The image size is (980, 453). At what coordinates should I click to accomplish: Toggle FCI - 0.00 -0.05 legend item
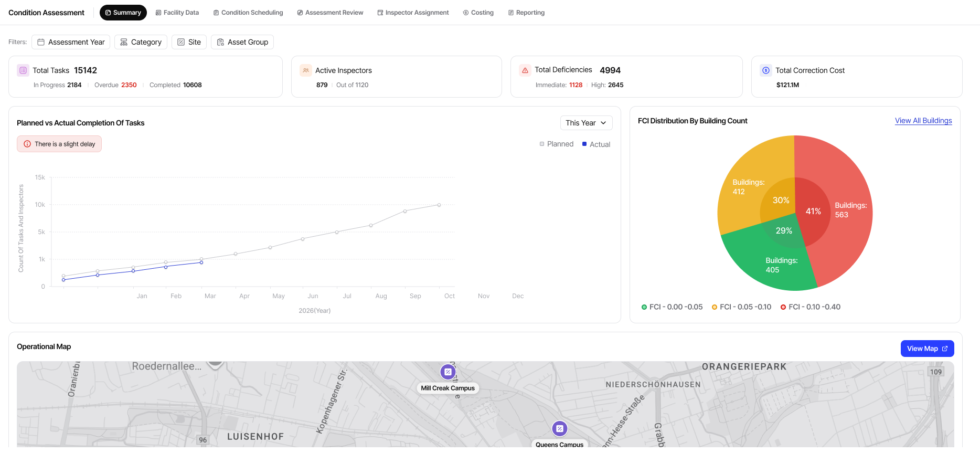pos(672,307)
